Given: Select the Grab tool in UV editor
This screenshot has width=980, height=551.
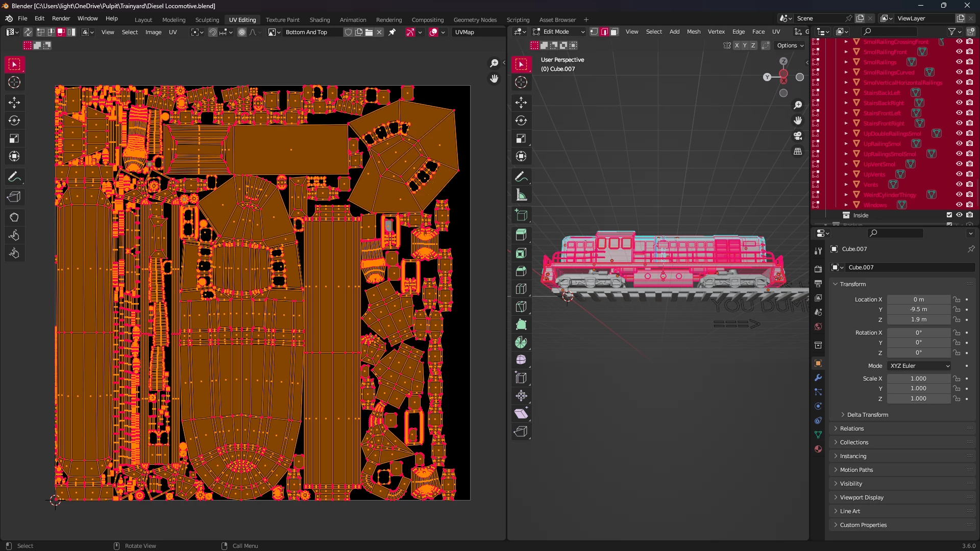Looking at the screenshot, I should pyautogui.click(x=14, y=217).
